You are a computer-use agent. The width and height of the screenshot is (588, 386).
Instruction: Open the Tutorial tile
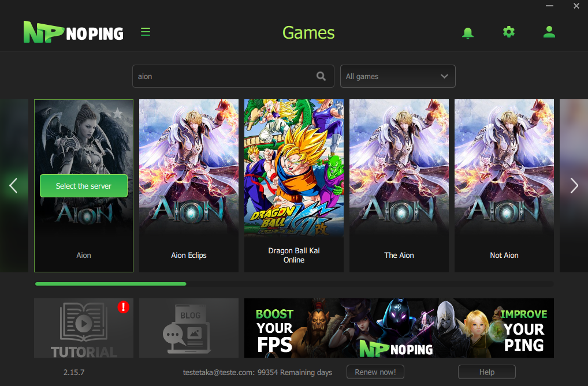pos(84,328)
